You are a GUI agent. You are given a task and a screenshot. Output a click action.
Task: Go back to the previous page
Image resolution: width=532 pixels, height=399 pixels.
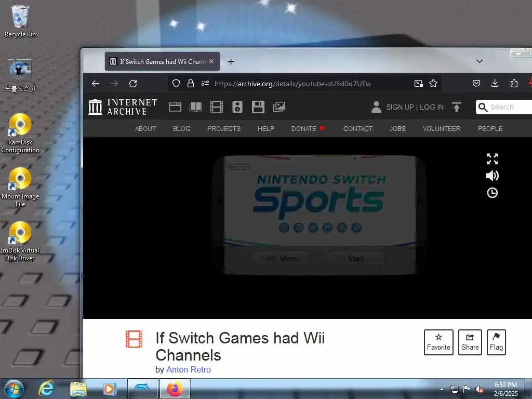click(x=96, y=84)
